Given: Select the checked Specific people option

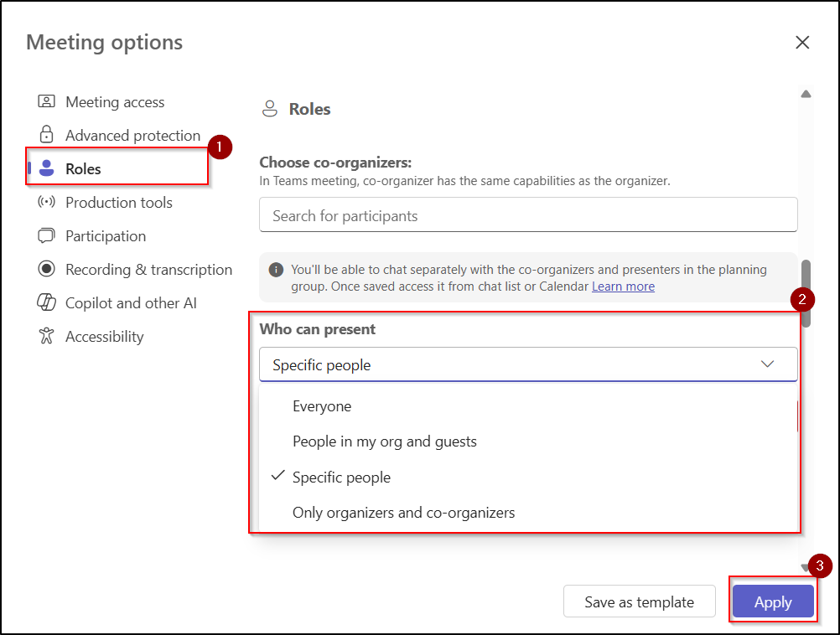Looking at the screenshot, I should (342, 477).
